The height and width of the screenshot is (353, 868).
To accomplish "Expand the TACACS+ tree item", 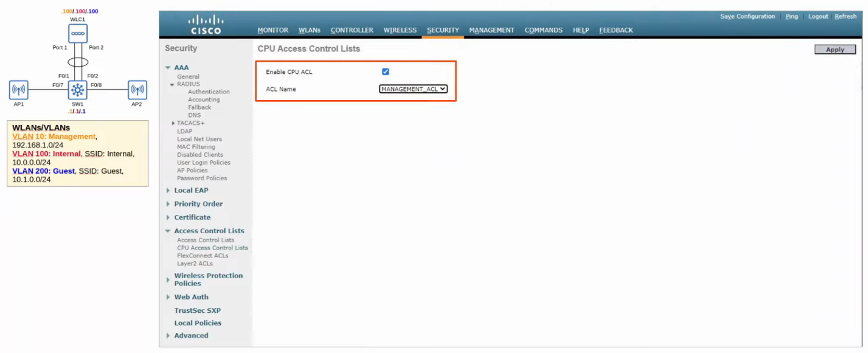I will 173,123.
